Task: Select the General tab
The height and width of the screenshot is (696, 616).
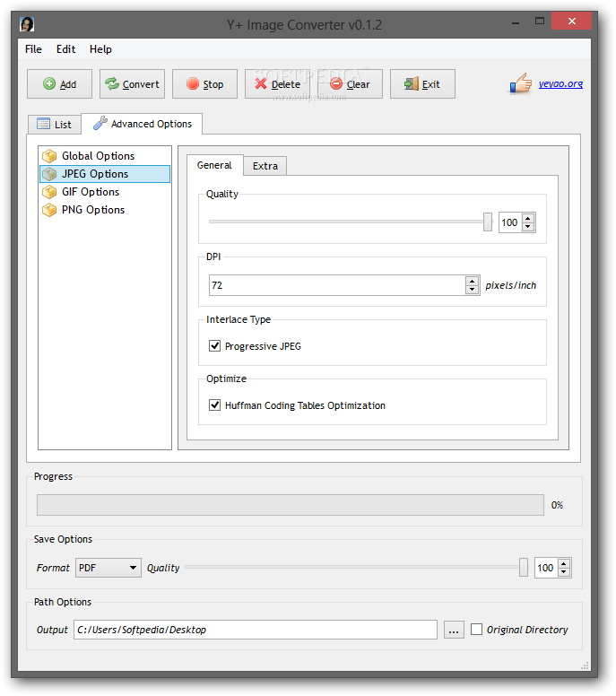Action: pyautogui.click(x=214, y=165)
